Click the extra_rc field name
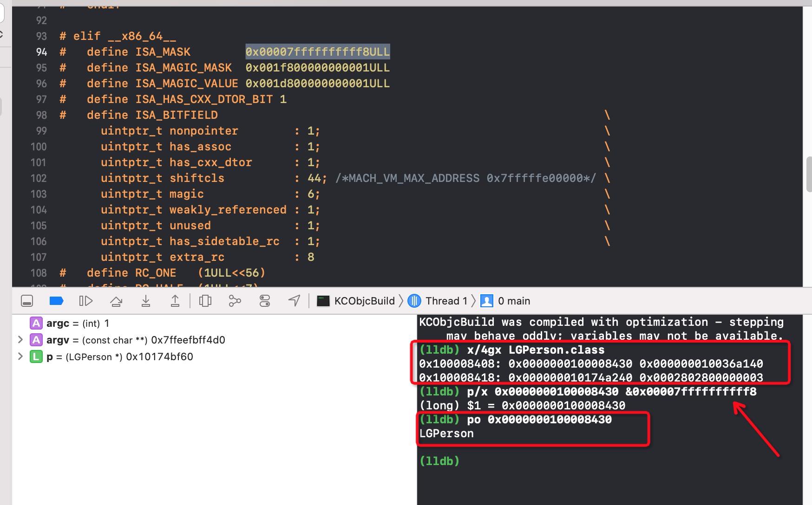The width and height of the screenshot is (812, 505). [197, 257]
